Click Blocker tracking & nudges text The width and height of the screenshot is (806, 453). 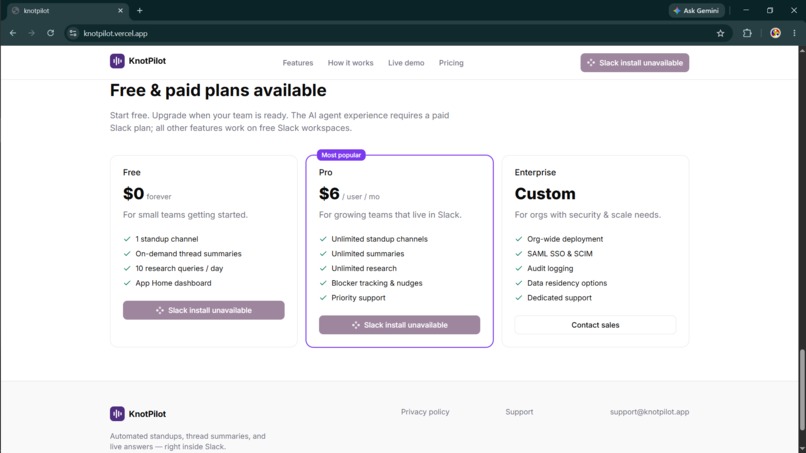tap(377, 283)
